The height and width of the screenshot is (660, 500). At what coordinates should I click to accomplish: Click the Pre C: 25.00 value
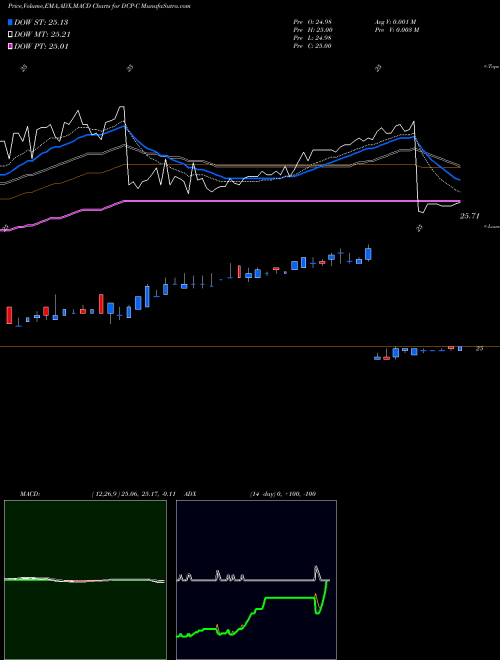[x=313, y=46]
